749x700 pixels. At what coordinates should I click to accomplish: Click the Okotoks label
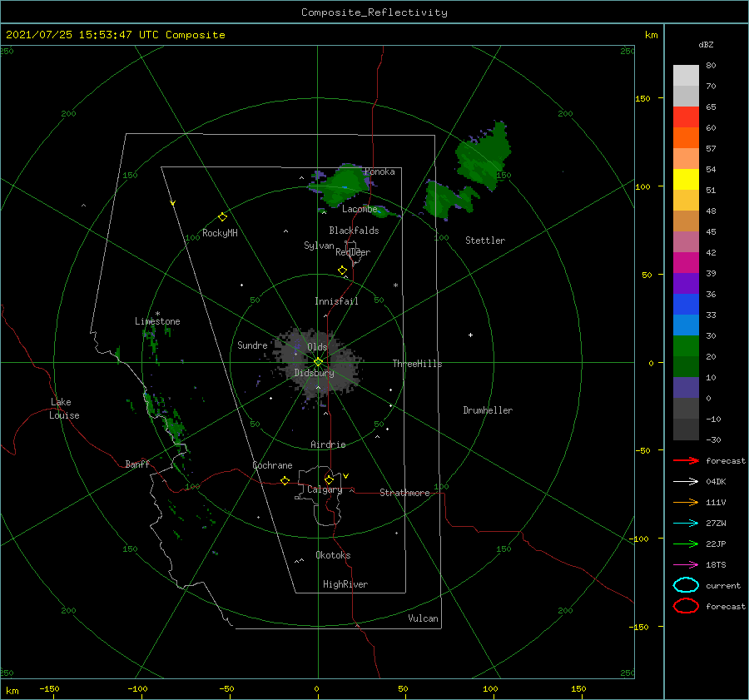(x=333, y=555)
